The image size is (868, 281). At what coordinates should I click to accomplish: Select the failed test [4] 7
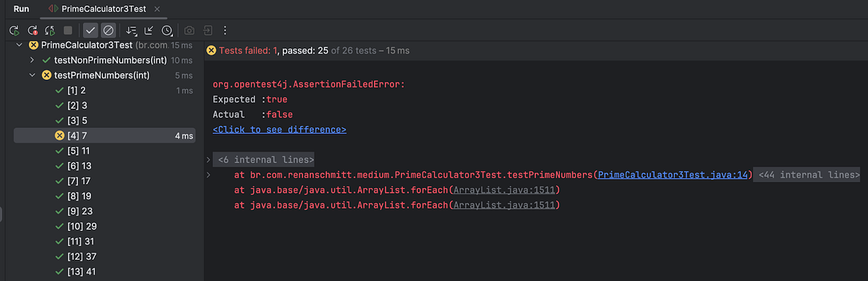click(x=105, y=135)
